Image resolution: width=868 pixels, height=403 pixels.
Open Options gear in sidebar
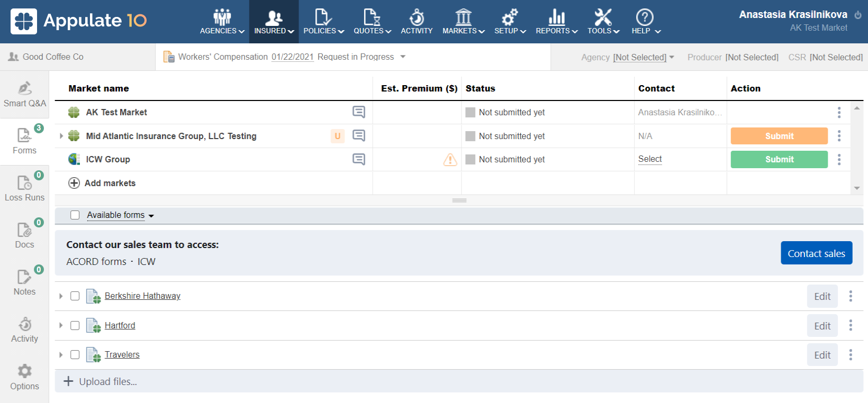[x=24, y=377]
